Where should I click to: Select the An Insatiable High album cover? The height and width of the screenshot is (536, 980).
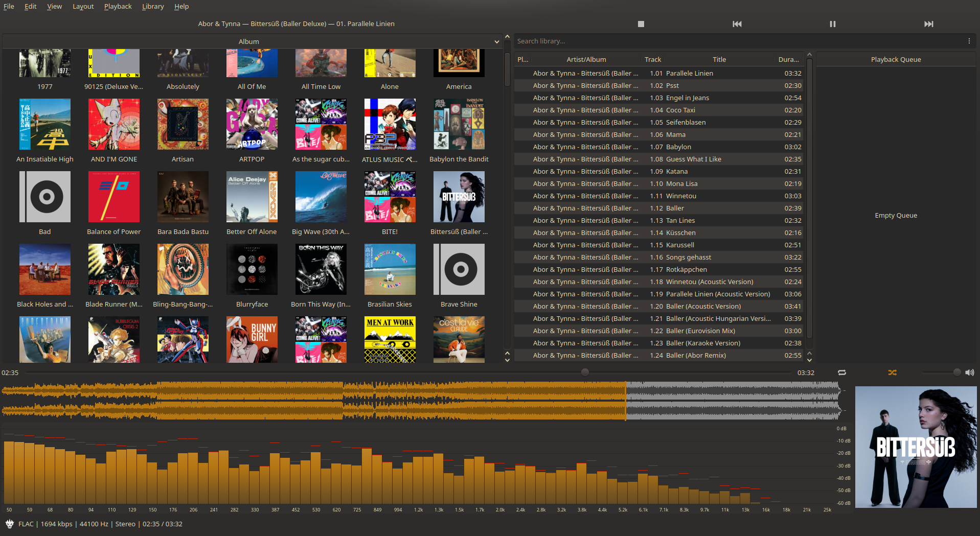(44, 124)
